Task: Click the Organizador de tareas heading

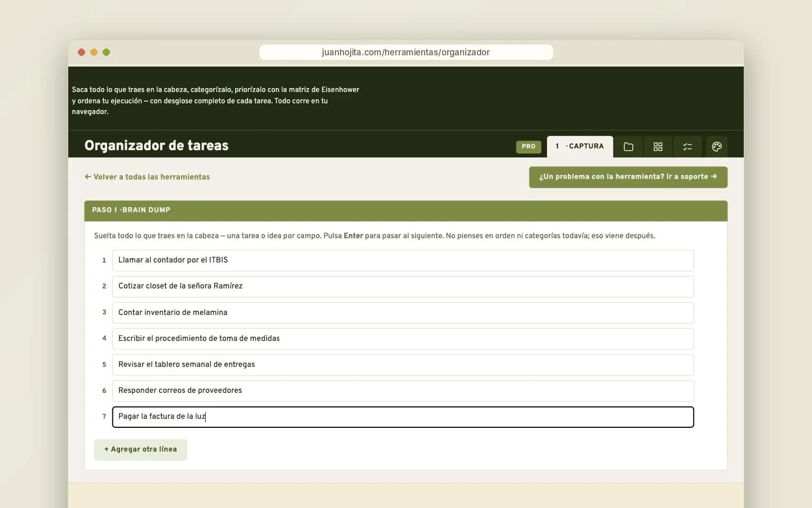Action: point(156,146)
